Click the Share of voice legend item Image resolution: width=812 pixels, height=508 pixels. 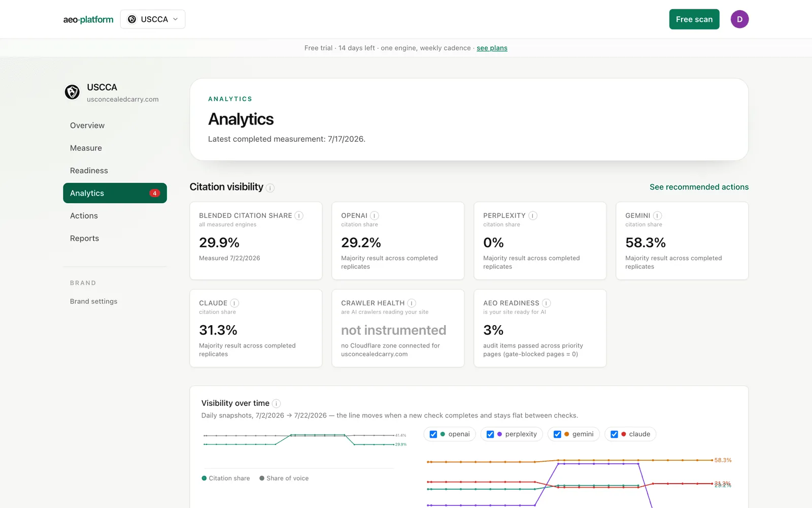click(x=284, y=478)
